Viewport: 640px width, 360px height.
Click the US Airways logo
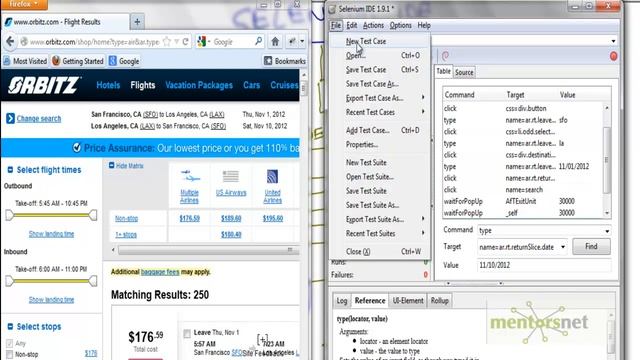[x=231, y=177]
